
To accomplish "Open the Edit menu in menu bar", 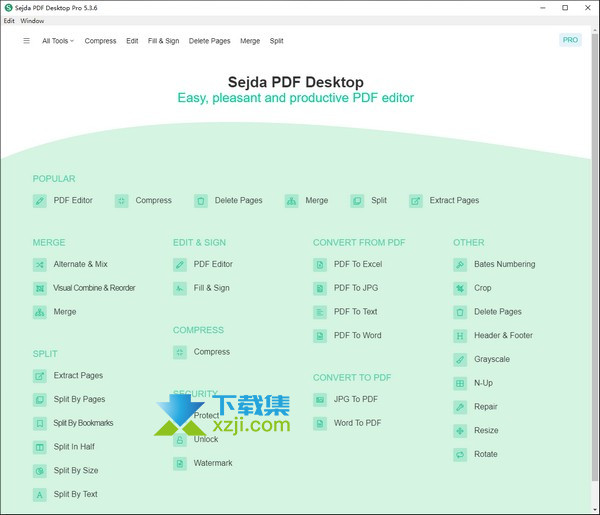I will 9,21.
